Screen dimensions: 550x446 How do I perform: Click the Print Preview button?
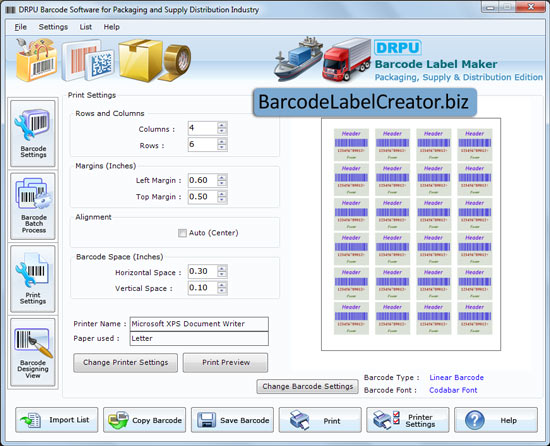click(226, 363)
